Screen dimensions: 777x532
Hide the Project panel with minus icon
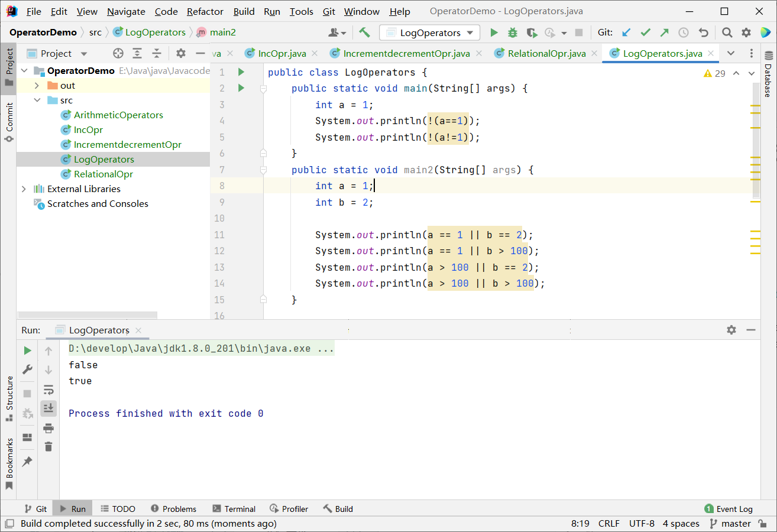[x=200, y=53]
